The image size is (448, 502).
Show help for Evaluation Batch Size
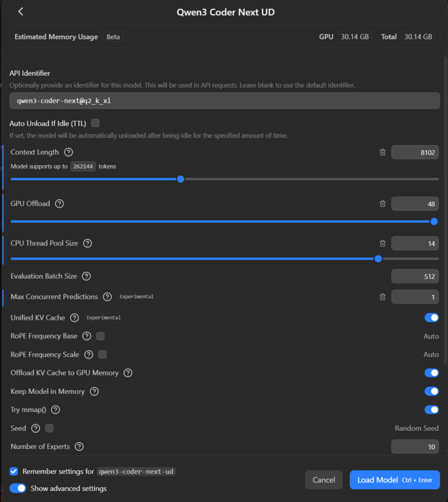tap(86, 276)
